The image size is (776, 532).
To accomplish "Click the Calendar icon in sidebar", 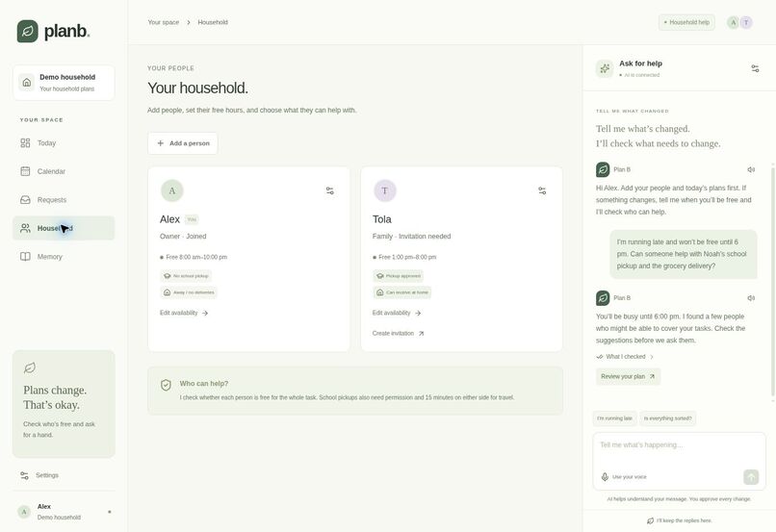I will pos(25,171).
